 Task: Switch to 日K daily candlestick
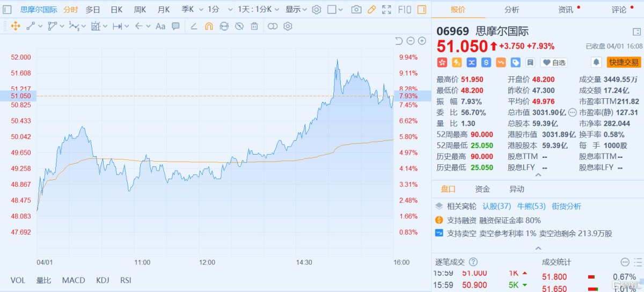point(116,9)
